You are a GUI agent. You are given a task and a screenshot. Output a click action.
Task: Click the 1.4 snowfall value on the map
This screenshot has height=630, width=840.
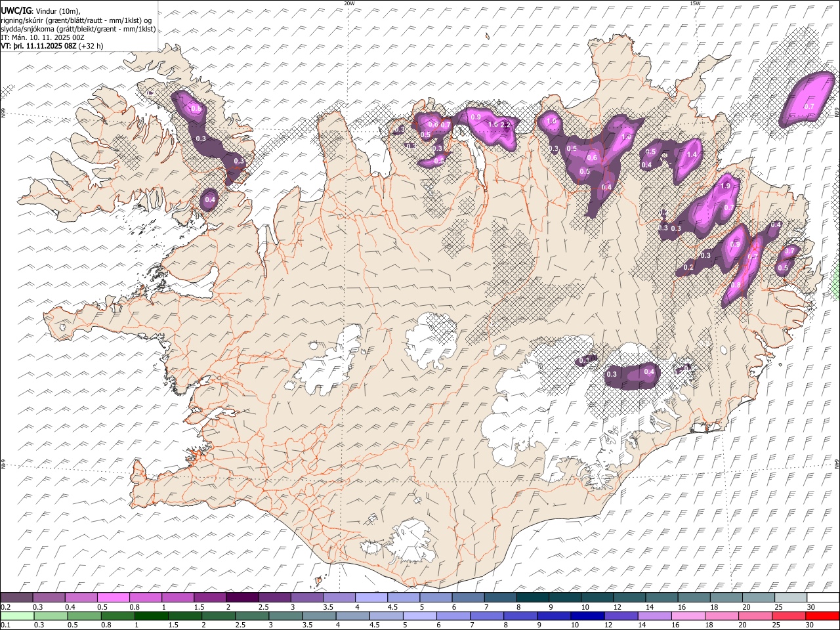pyautogui.click(x=691, y=155)
